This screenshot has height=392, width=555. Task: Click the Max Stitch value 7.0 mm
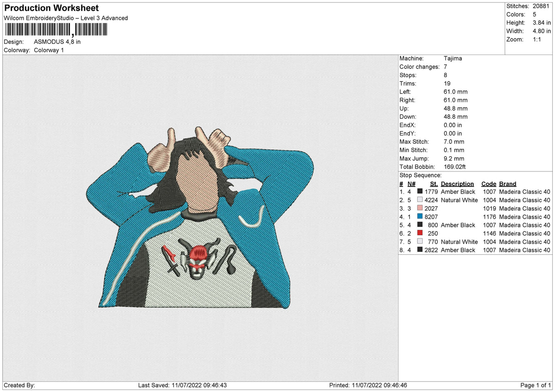[454, 142]
